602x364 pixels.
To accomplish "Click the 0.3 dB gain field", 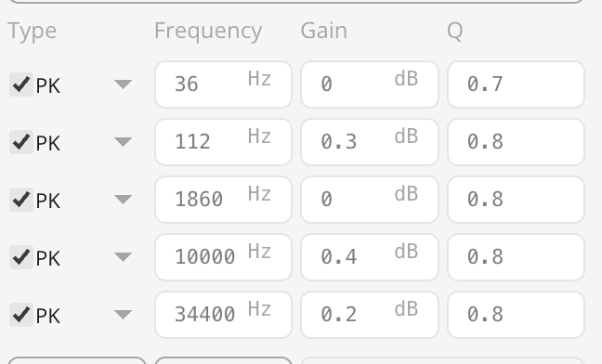I will click(370, 142).
